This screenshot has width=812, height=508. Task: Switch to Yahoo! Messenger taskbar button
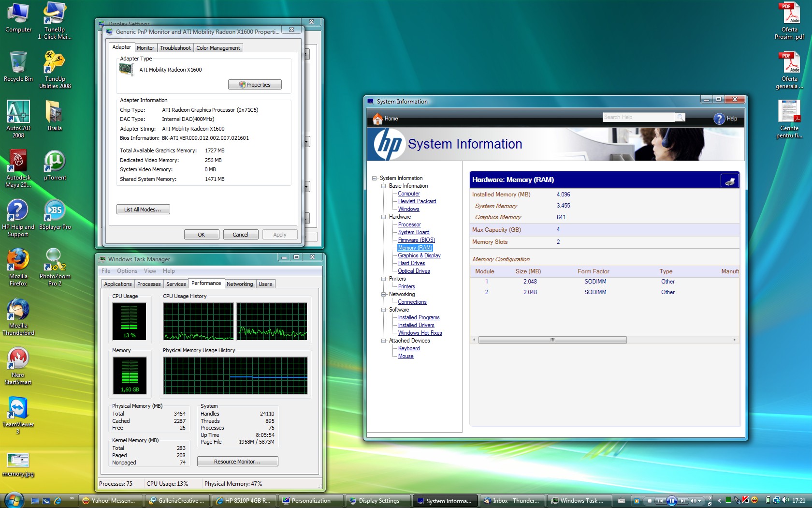111,501
